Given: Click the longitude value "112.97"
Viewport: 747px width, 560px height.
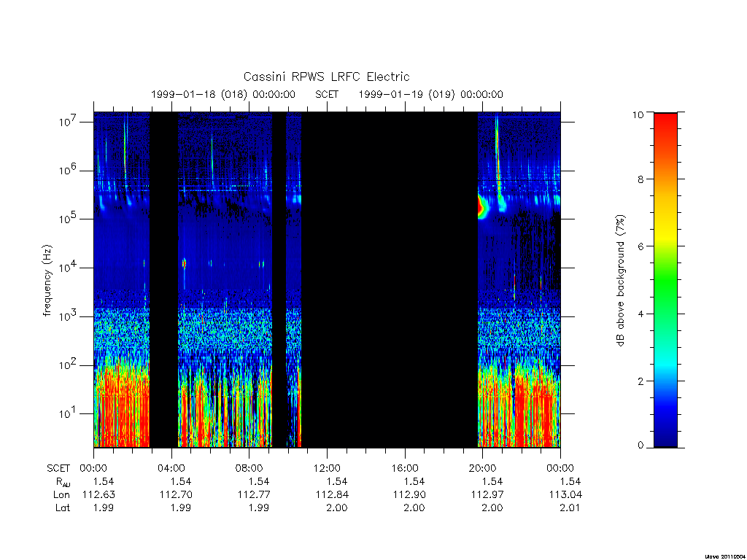Looking at the screenshot, I should click(487, 495).
